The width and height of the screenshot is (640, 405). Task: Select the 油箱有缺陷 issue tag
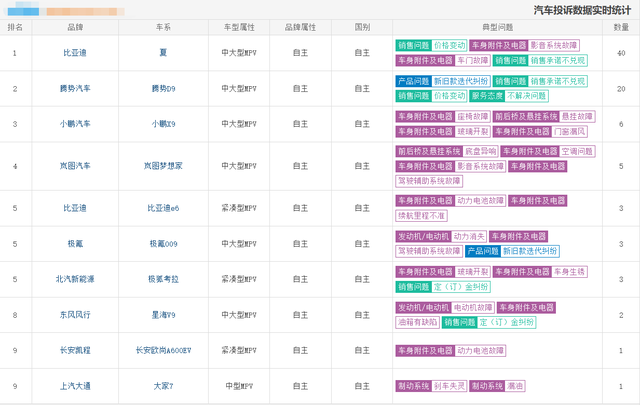point(418,322)
